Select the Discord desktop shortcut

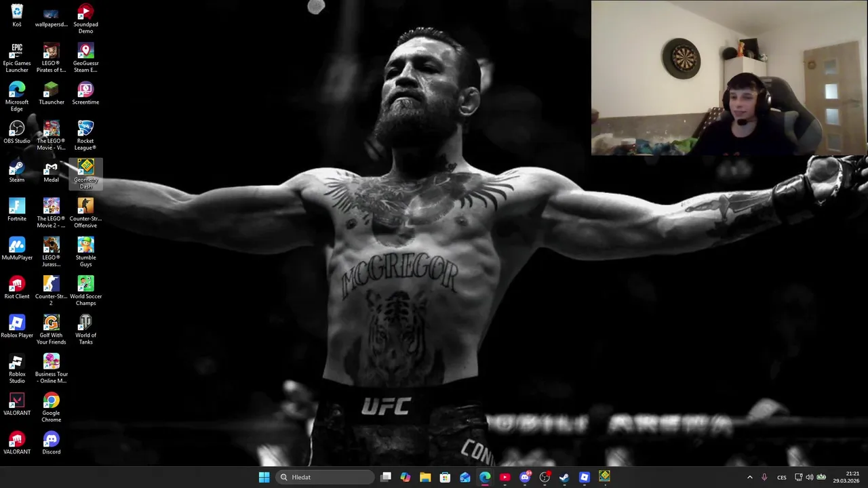click(52, 443)
